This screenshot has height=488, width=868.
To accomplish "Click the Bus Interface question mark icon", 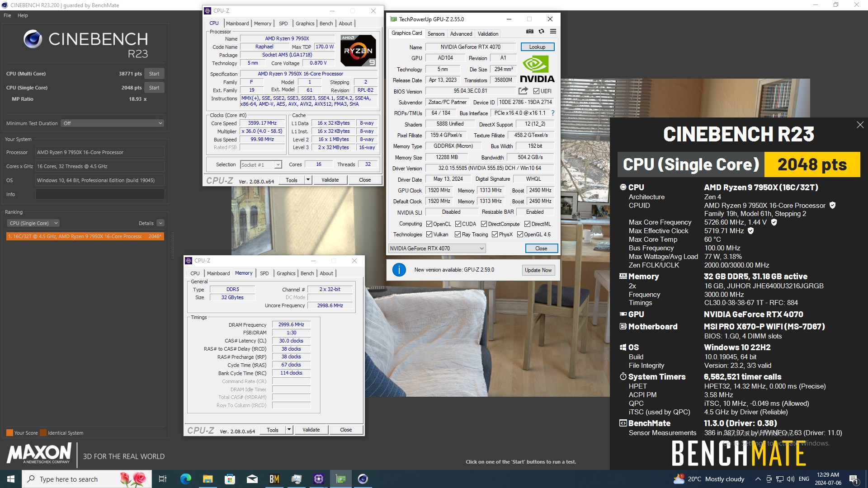I will pos(552,113).
